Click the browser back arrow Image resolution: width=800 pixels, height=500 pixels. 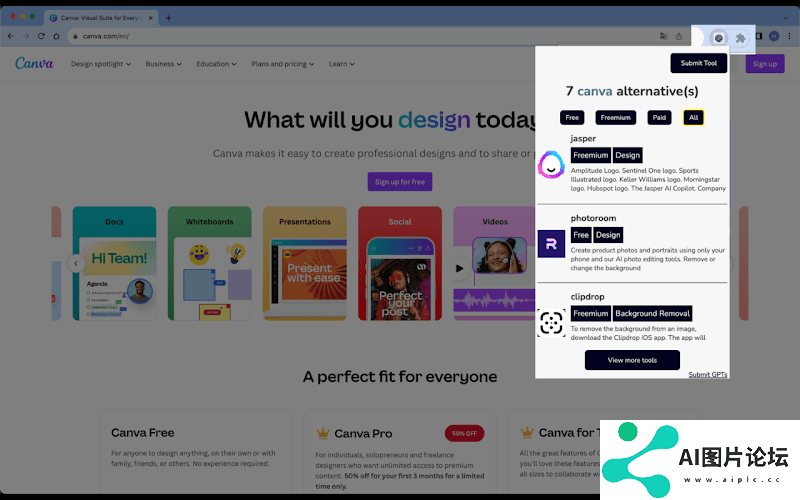coord(11,36)
